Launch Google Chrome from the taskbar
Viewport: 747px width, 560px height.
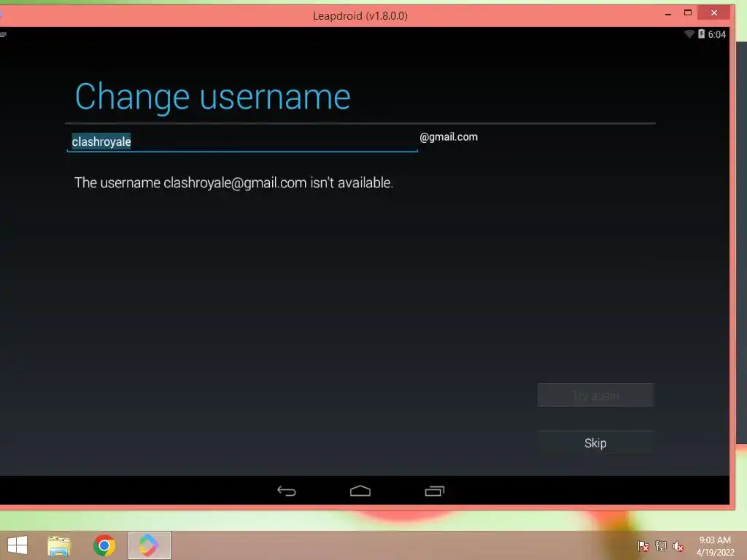[104, 545]
